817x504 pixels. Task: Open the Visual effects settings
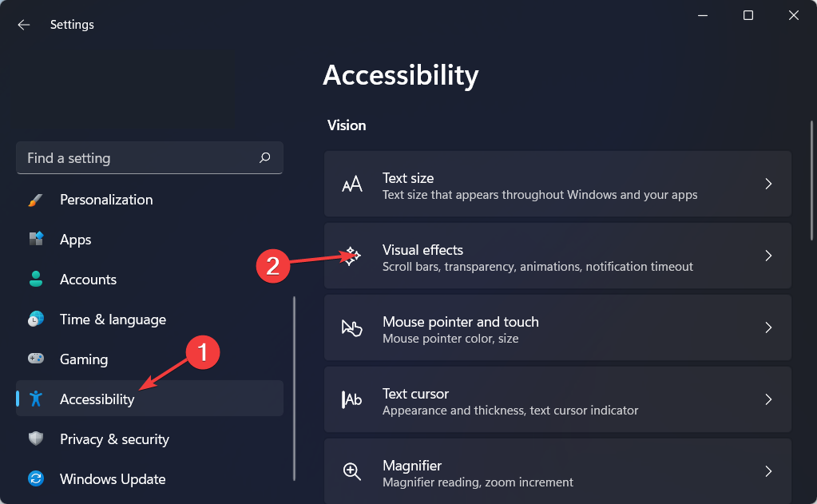click(557, 256)
